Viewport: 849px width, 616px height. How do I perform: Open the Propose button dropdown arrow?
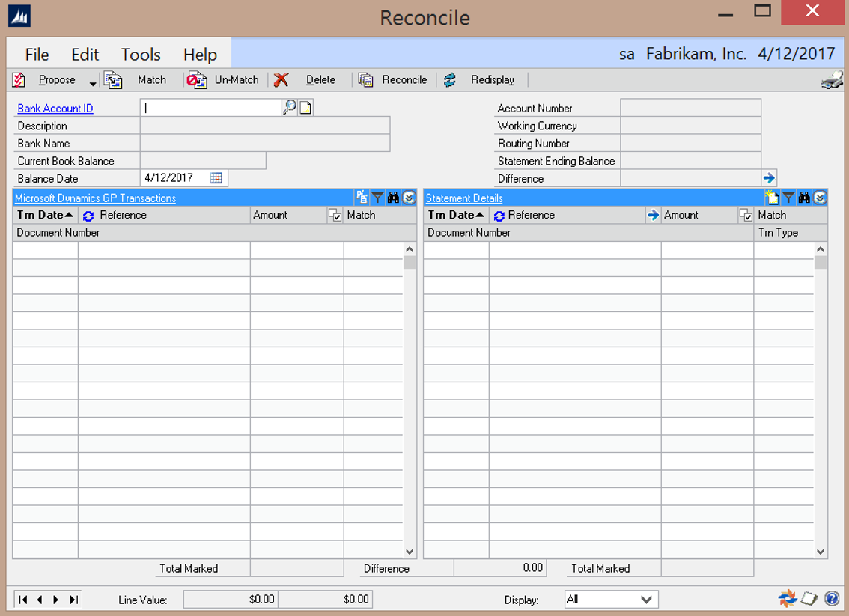[x=93, y=81]
